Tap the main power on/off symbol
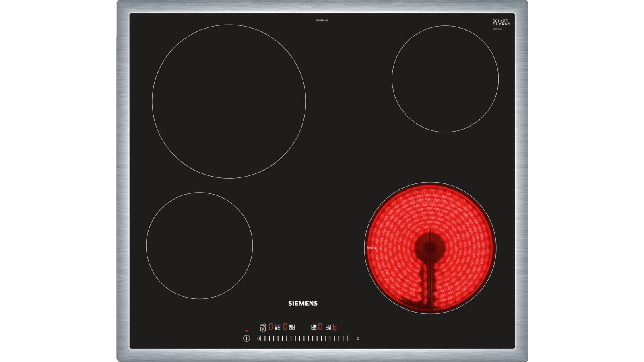Image resolution: width=644 pixels, height=362 pixels. click(246, 339)
